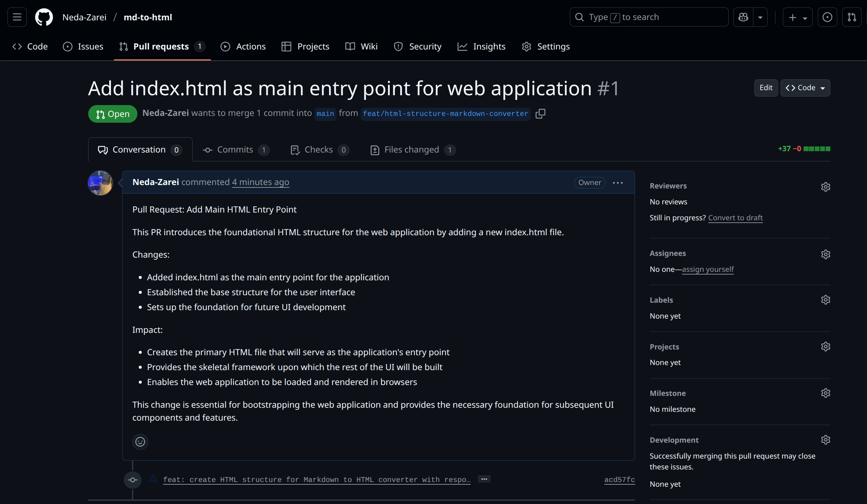
Task: Add a reaction with smiley icon
Action: (140, 441)
